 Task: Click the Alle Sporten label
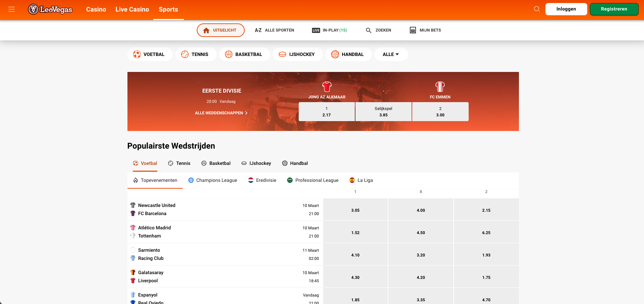point(279,30)
